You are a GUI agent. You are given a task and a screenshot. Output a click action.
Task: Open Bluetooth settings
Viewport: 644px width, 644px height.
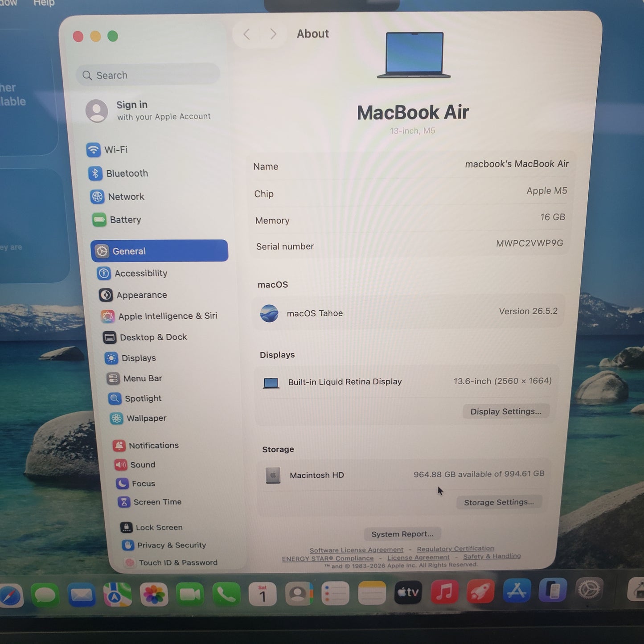coord(119,173)
